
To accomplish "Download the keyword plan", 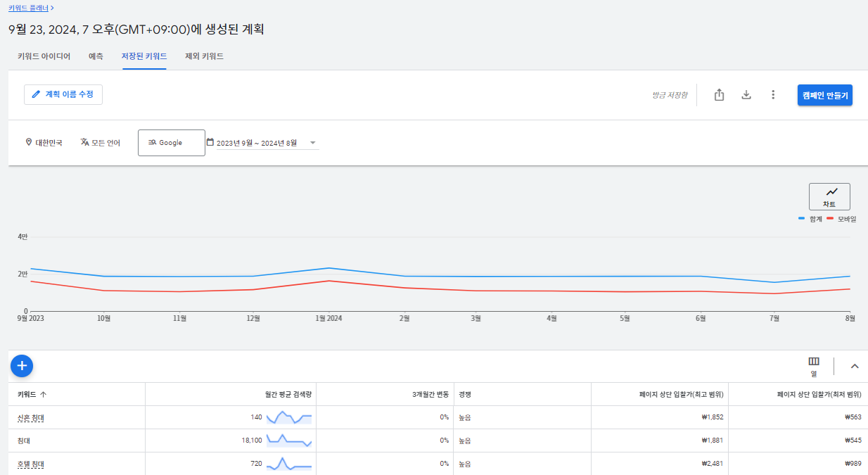I will pos(746,95).
